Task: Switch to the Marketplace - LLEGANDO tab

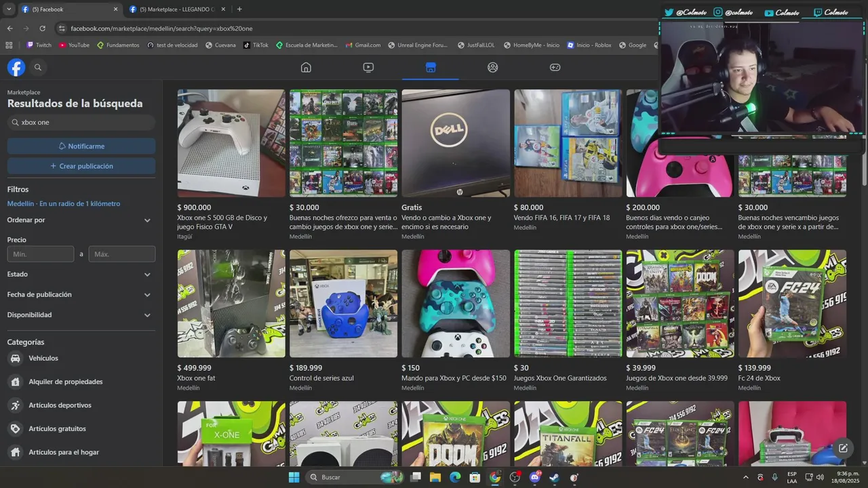Action: tap(178, 9)
